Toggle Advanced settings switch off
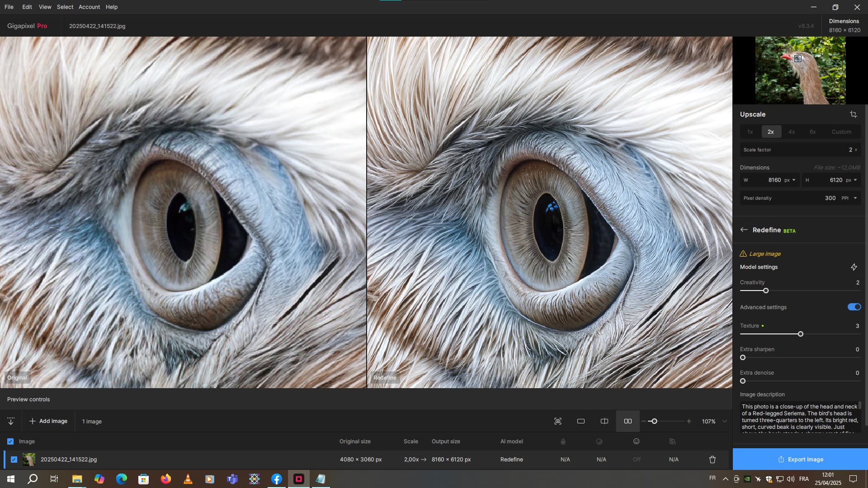868x488 pixels. click(x=854, y=307)
